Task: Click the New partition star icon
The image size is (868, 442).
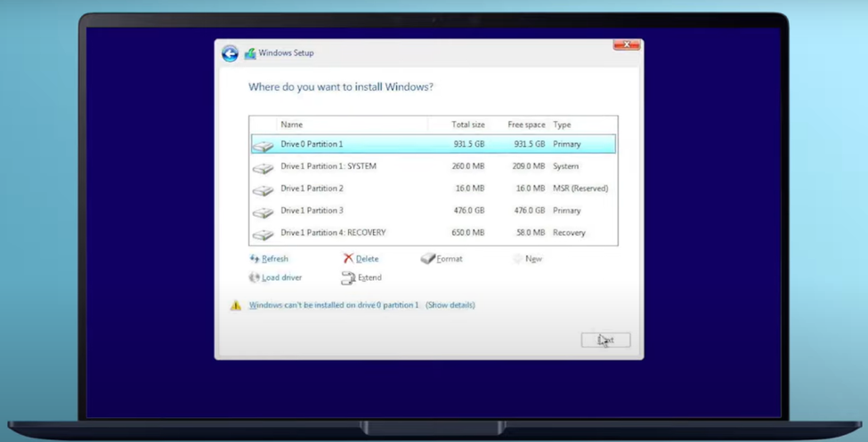Action: point(518,259)
